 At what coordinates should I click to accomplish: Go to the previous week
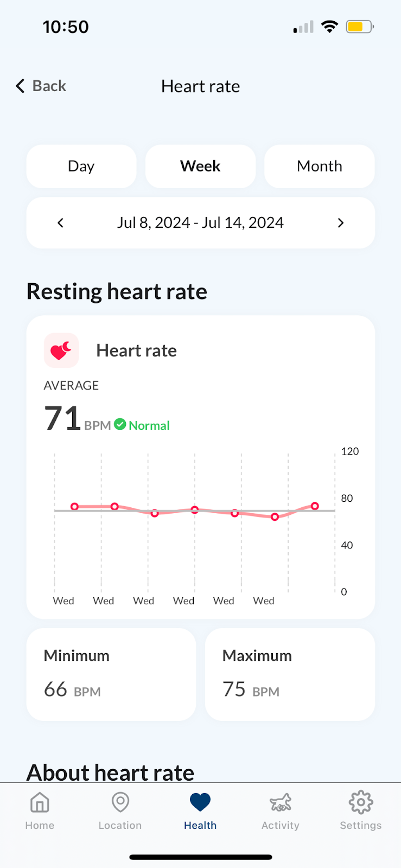pyautogui.click(x=60, y=222)
